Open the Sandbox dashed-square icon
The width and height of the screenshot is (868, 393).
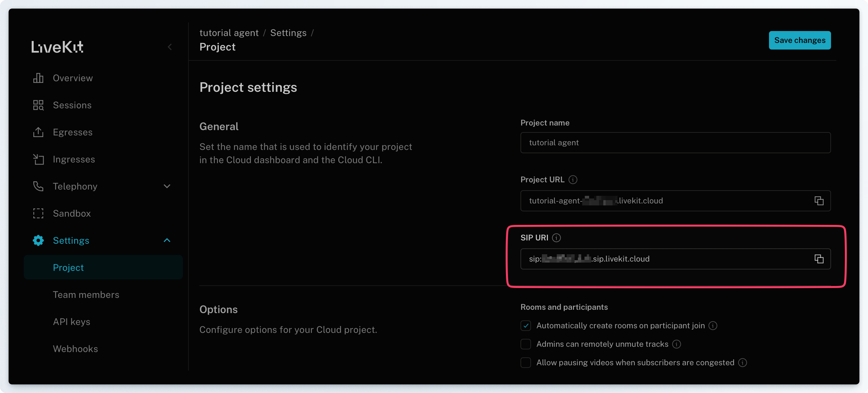[x=38, y=213]
